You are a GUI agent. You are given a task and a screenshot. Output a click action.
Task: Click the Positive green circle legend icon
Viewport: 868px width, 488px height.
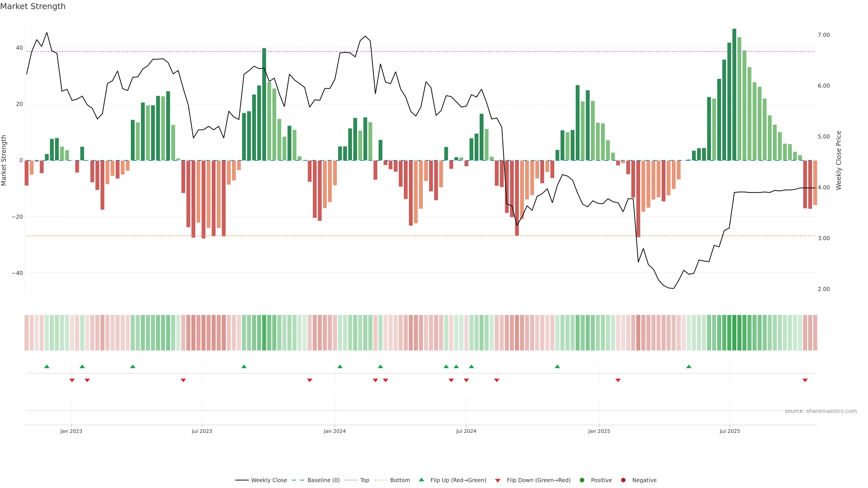[x=582, y=480]
